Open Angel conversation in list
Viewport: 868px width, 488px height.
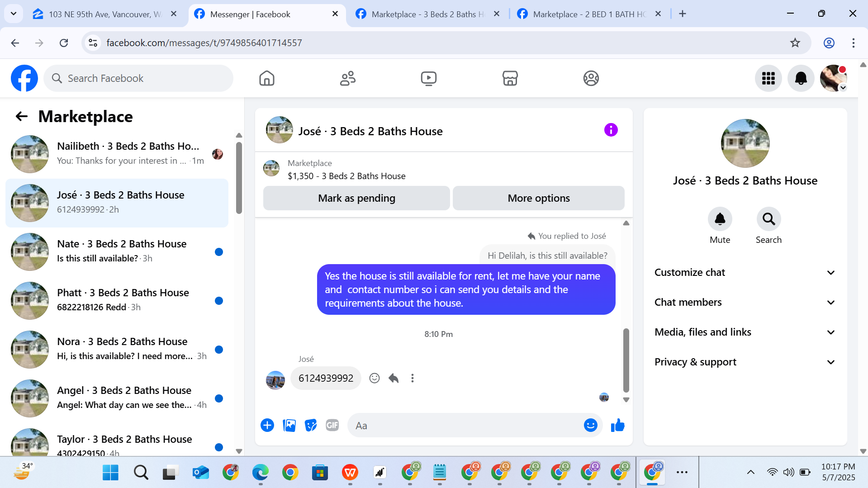(117, 398)
